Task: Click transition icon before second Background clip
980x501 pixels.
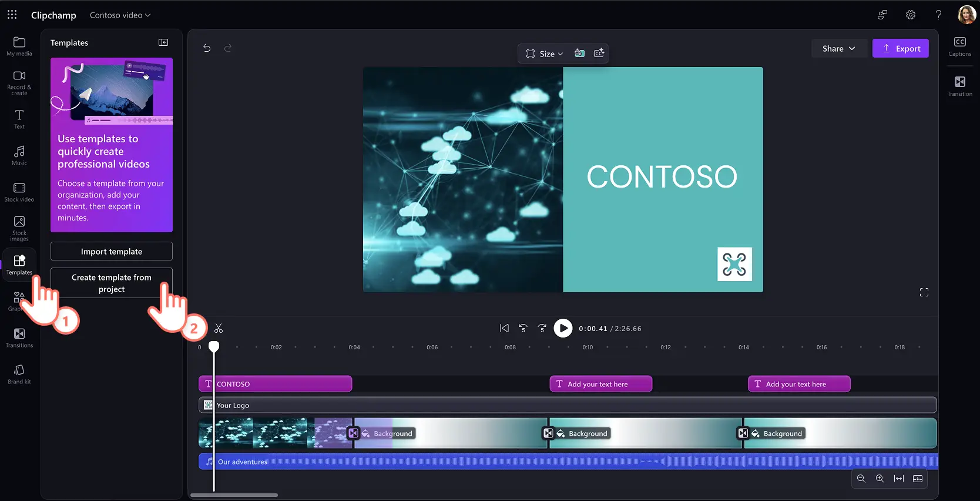Action: tap(548, 433)
